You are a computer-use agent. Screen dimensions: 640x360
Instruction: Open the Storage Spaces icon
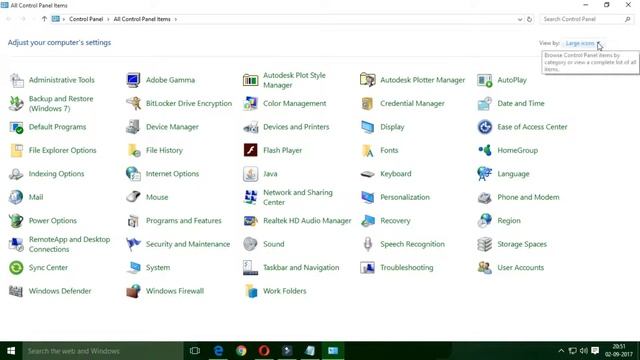tap(485, 244)
